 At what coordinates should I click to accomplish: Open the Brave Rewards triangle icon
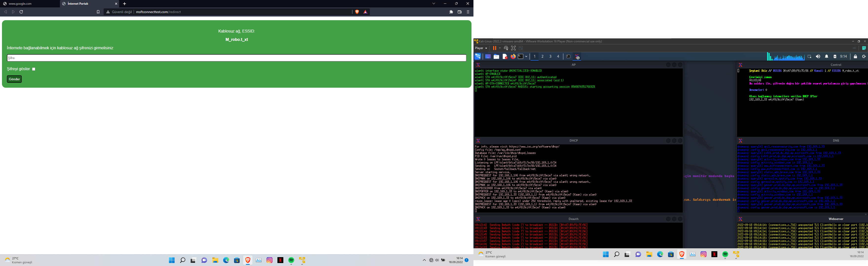(x=365, y=12)
